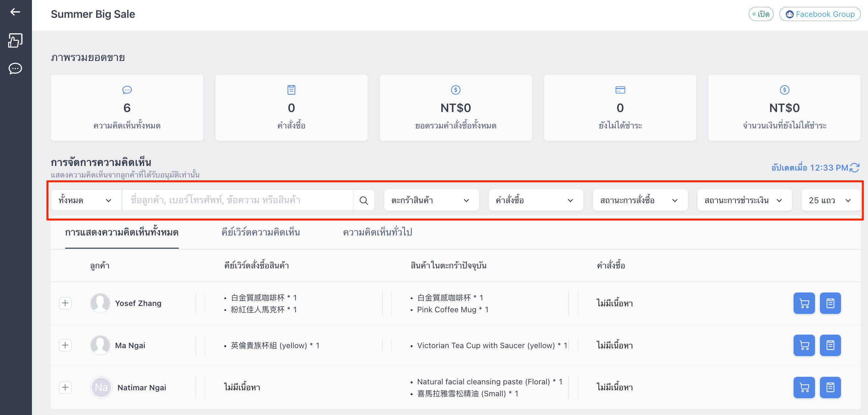The width and height of the screenshot is (868, 415).
Task: Open the ตะกร้าสินค้า dropdown filter
Action: [x=431, y=200]
